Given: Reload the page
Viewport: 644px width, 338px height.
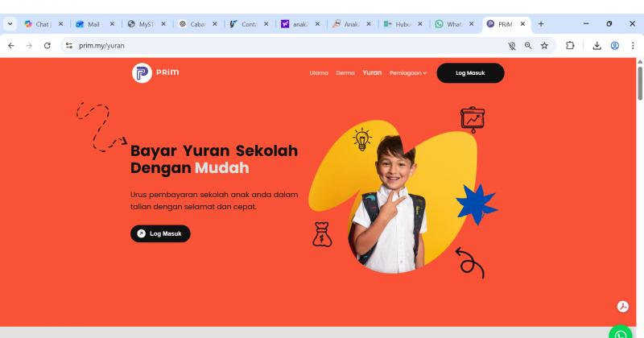Looking at the screenshot, I should 47,46.
